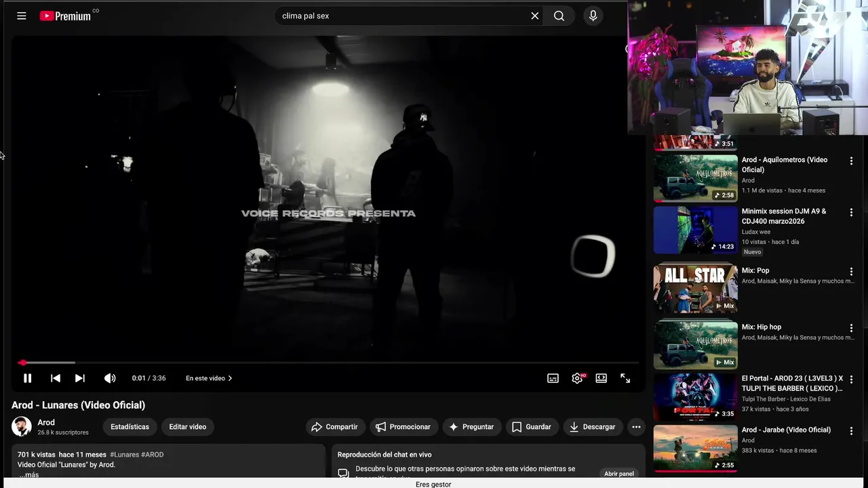Click '701 k vistas hace 11 meses' text

tap(62, 455)
